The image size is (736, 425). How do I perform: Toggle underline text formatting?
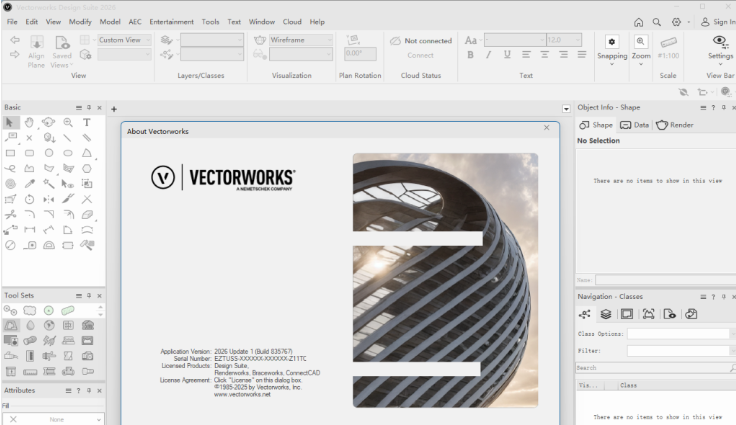point(507,55)
